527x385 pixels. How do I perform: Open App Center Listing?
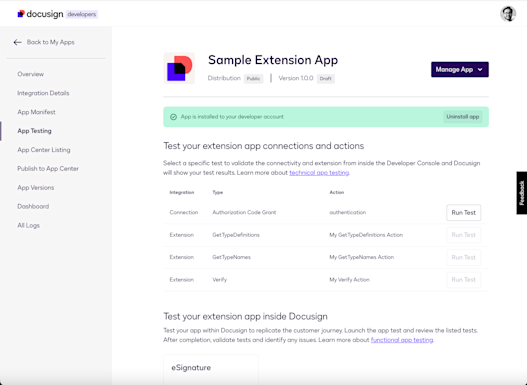coord(44,150)
